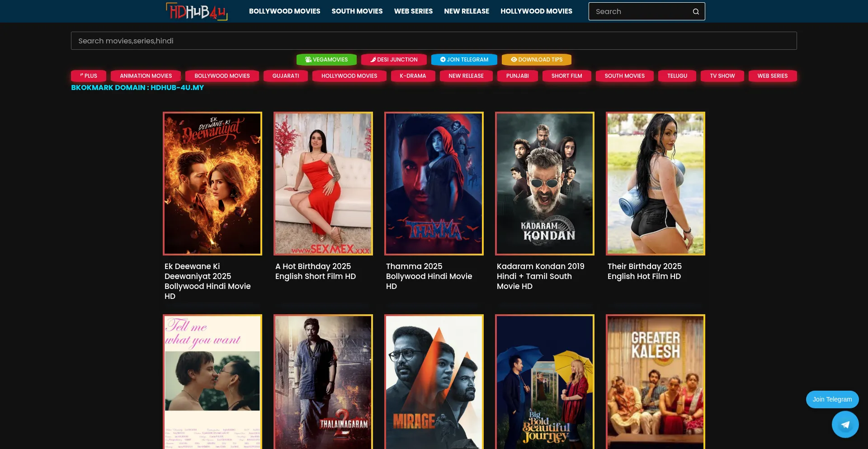
Task: Open the Desi Junction button
Action: point(394,60)
